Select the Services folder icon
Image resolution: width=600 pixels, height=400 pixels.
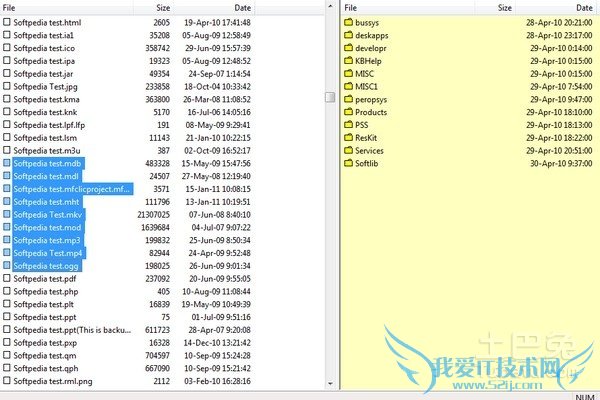click(348, 150)
